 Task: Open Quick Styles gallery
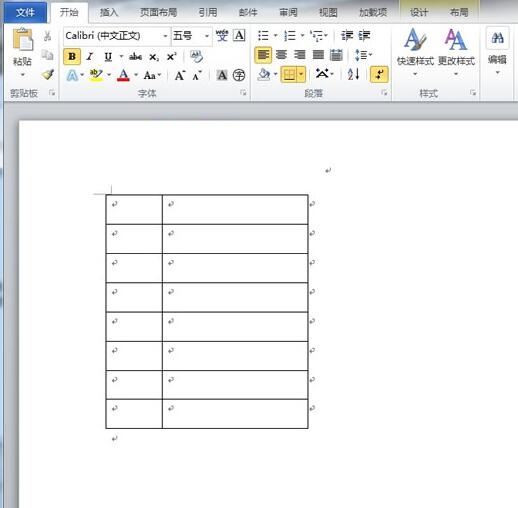415,52
